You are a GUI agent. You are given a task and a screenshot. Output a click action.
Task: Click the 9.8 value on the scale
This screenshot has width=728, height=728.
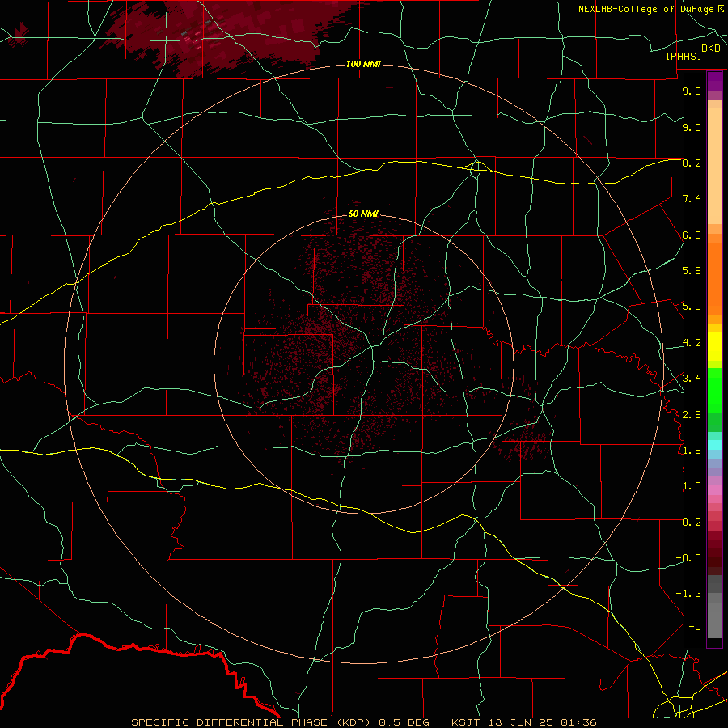click(692, 91)
